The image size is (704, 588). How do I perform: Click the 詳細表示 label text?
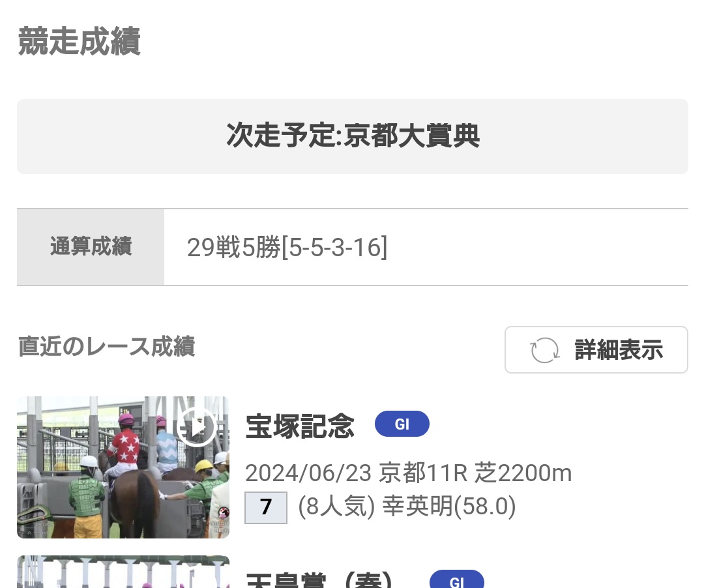[619, 350]
